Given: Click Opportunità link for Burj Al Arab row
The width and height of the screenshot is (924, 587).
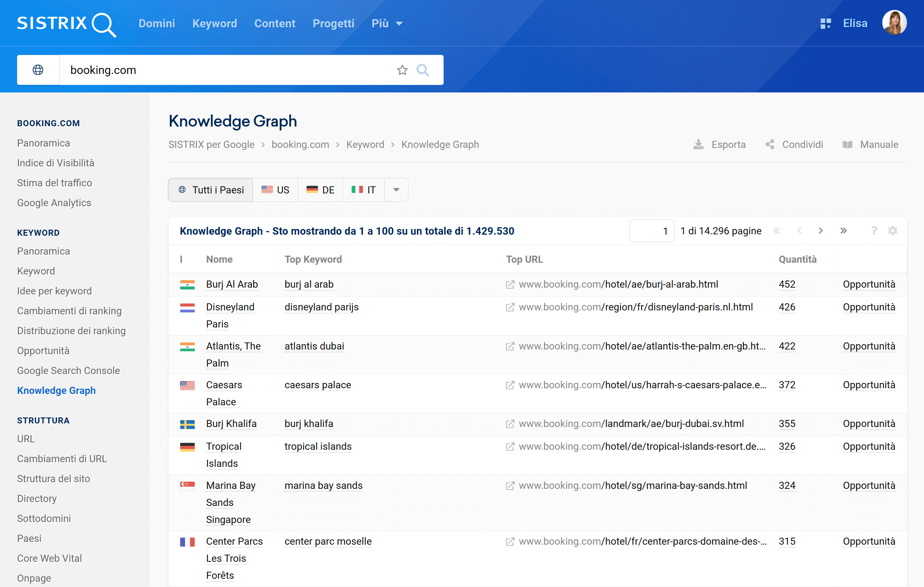Looking at the screenshot, I should 869,284.
